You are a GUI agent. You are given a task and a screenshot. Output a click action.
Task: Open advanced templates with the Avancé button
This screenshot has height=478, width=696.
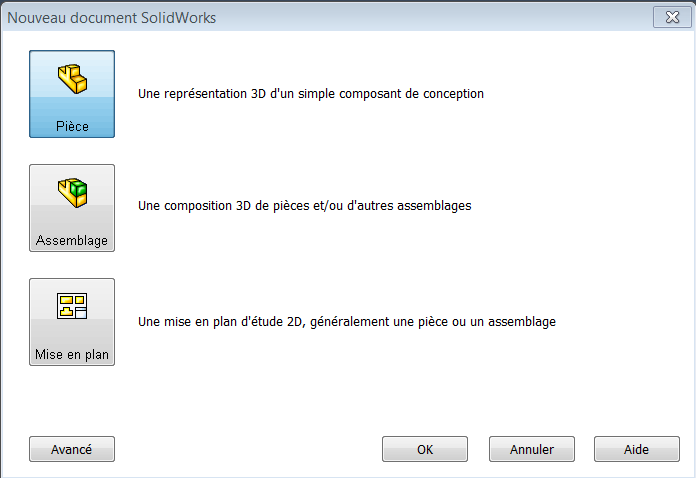[x=72, y=449]
